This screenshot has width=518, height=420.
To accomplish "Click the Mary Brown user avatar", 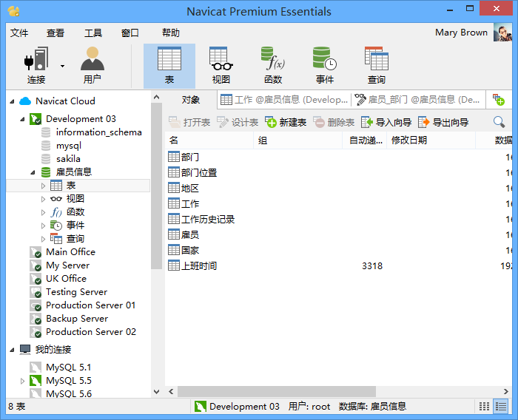I will click(x=502, y=33).
